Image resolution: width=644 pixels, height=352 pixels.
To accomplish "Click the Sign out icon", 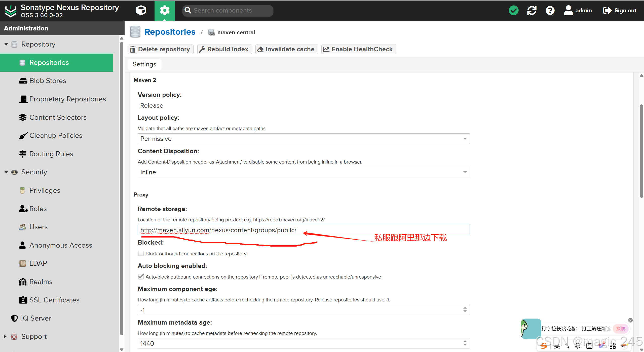I will pyautogui.click(x=607, y=11).
